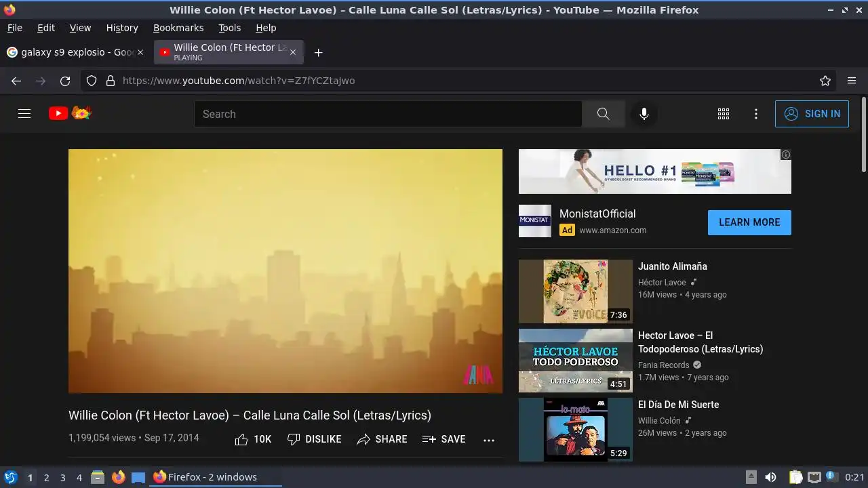868x488 pixels.
Task: Click the LEARN MORE ad button
Action: 749,222
